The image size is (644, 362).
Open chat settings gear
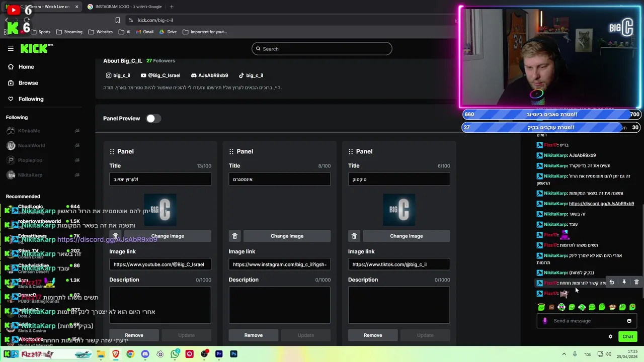[610, 337]
